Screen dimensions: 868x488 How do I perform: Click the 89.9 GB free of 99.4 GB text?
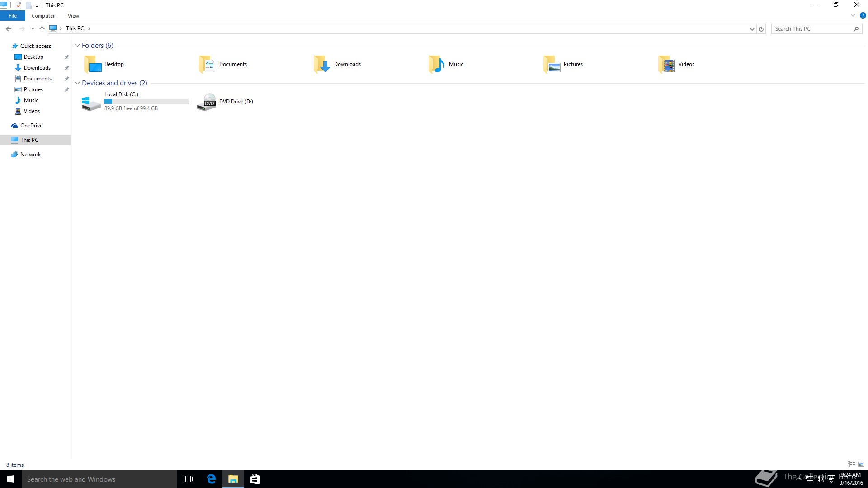pyautogui.click(x=131, y=108)
